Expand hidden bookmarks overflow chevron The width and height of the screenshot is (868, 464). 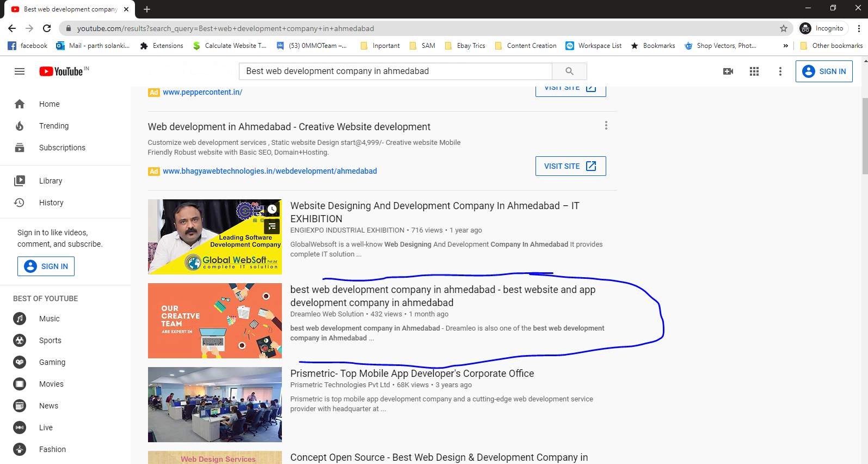pyautogui.click(x=785, y=46)
